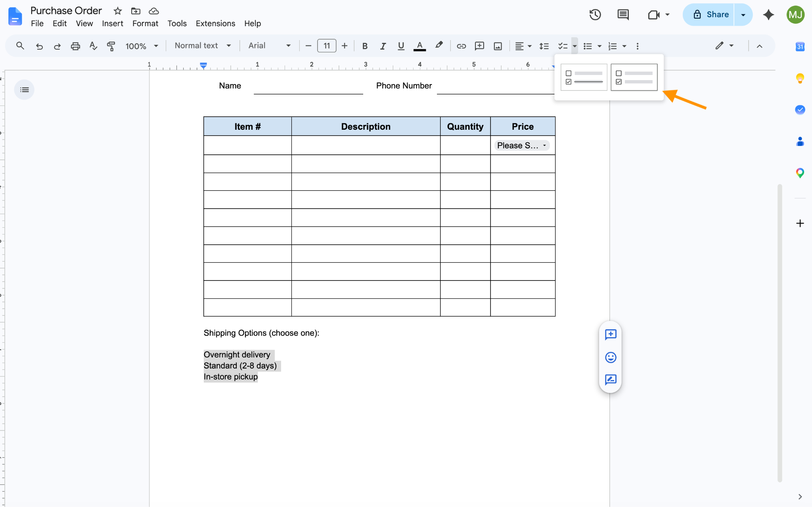The image size is (812, 507).
Task: Click the checklist toolbar button
Action: tap(563, 46)
